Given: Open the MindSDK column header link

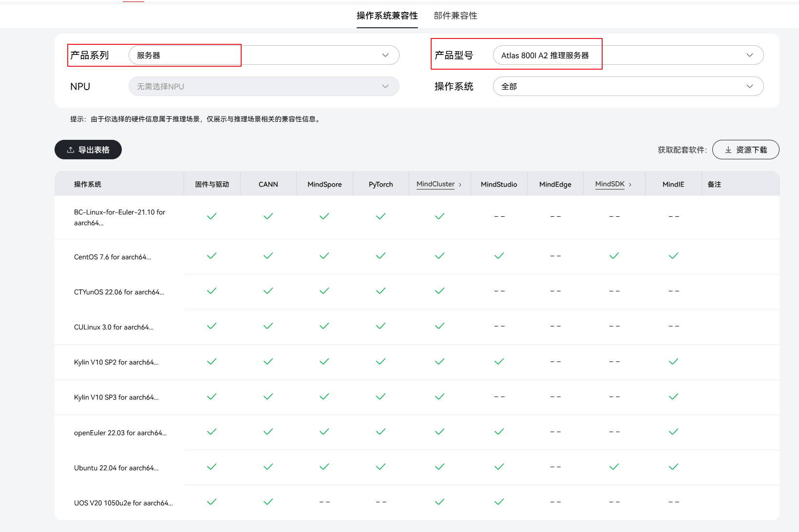Looking at the screenshot, I should coord(609,184).
